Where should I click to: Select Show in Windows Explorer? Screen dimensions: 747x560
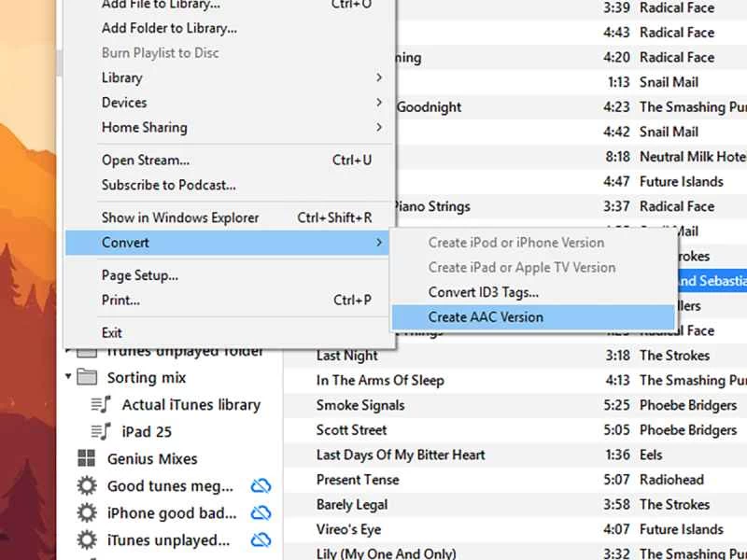point(180,217)
